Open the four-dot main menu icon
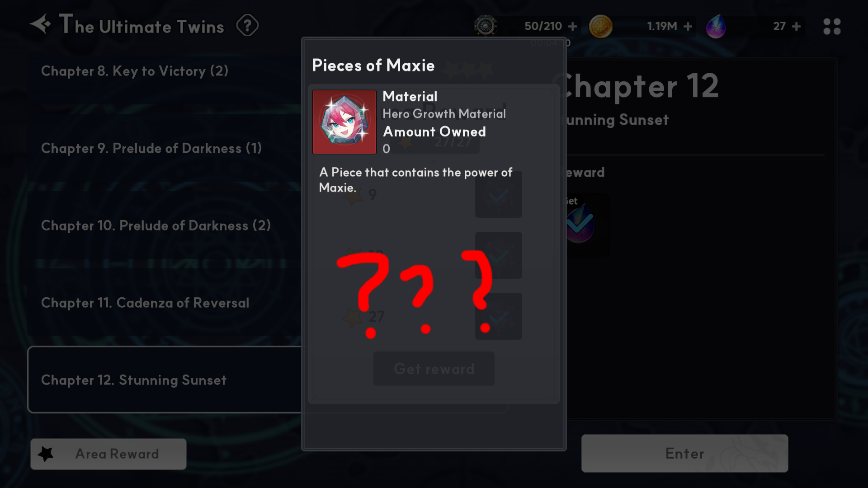 click(x=832, y=26)
